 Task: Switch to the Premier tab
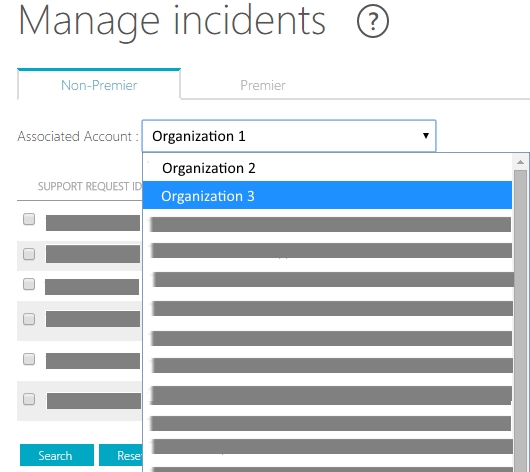pyautogui.click(x=263, y=85)
